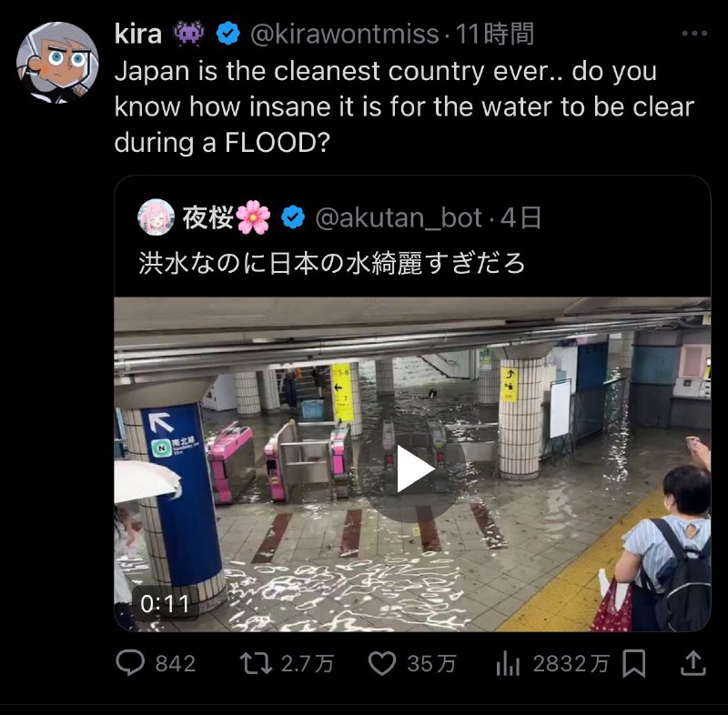Click the kira display name
This screenshot has height=715, width=728.
(x=138, y=34)
